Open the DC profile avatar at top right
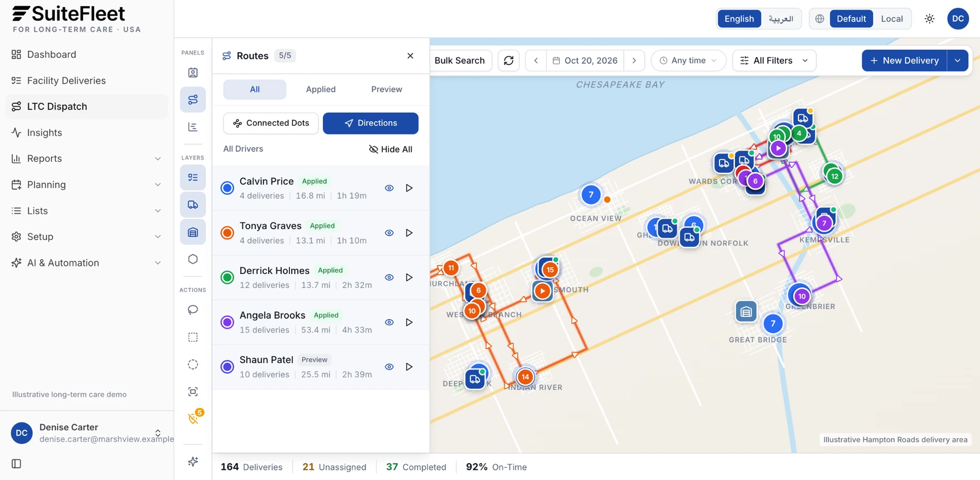Viewport: 980px width, 480px height. click(958, 19)
